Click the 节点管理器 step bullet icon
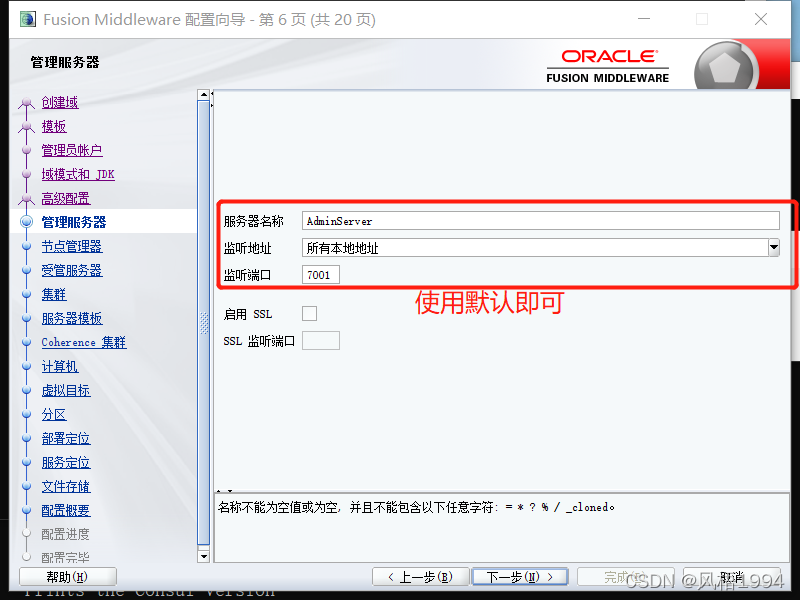The width and height of the screenshot is (800, 600). coord(27,246)
